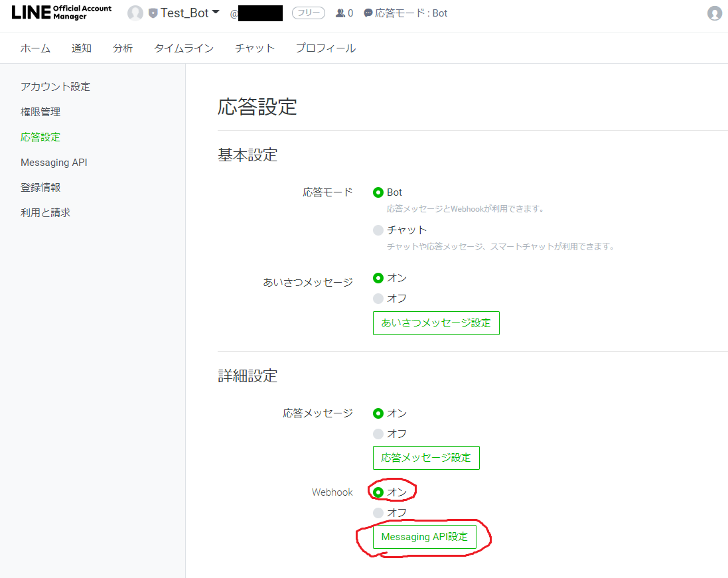
Task: Go to the チャット tab
Action: click(254, 48)
